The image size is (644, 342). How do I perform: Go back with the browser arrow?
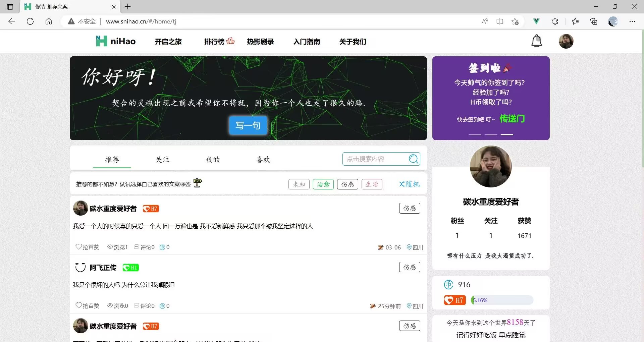point(12,21)
